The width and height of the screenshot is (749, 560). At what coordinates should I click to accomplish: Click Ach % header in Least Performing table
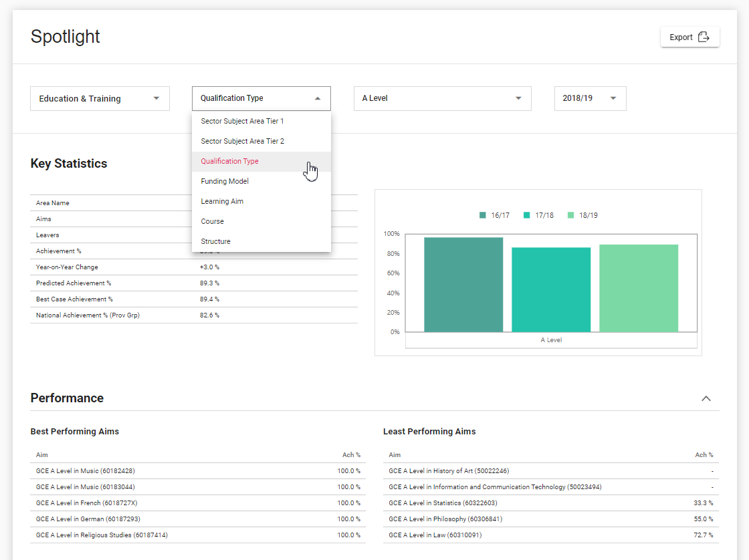tap(704, 455)
